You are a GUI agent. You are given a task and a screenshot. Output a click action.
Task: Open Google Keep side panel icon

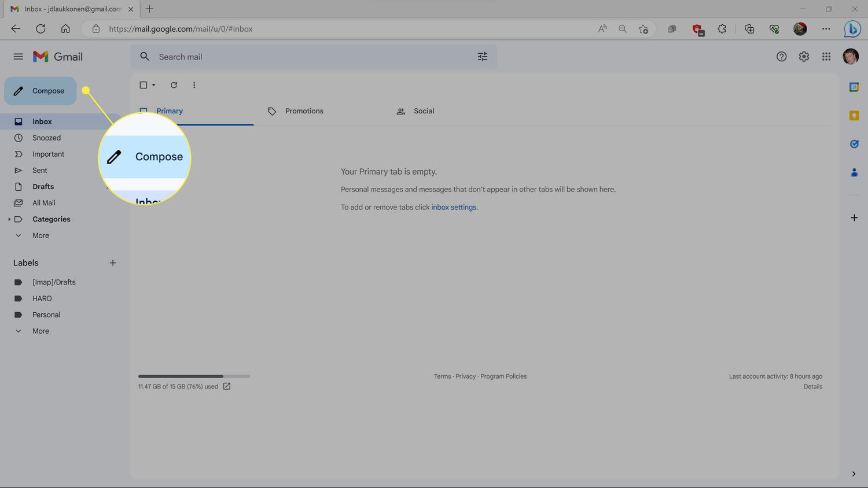854,116
